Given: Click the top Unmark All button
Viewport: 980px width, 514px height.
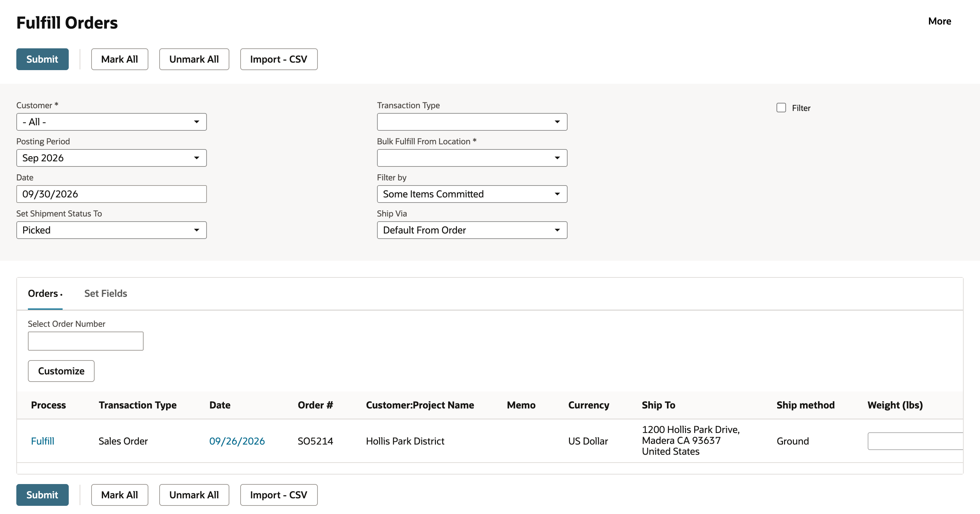Looking at the screenshot, I should click(x=194, y=59).
